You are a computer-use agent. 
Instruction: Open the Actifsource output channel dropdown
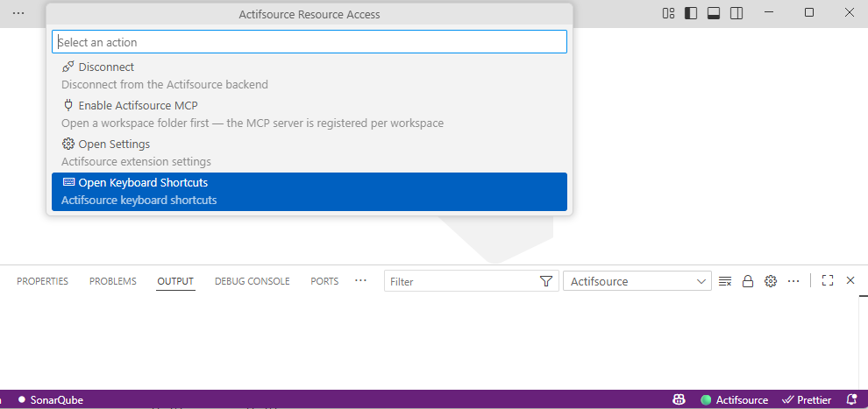coord(637,281)
